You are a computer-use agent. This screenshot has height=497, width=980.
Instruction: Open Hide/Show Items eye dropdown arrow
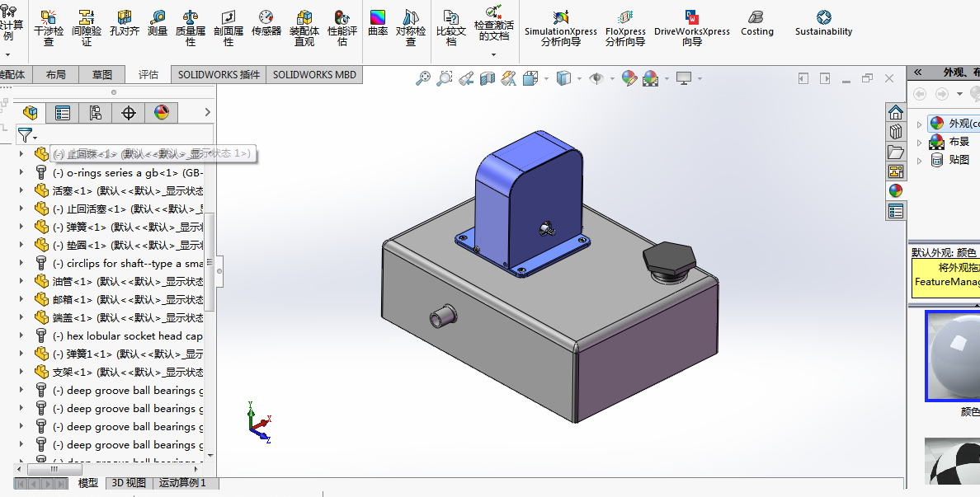pyautogui.click(x=612, y=78)
